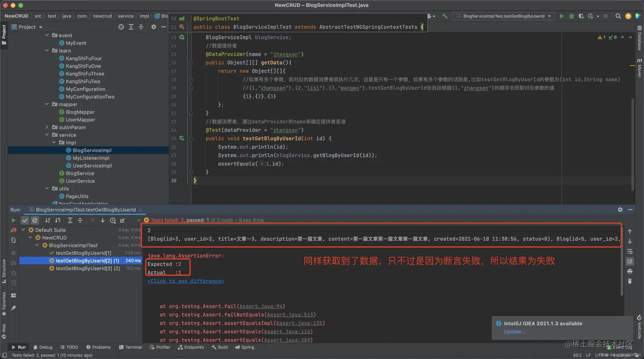Collapse the mapper folder
The image size is (644, 359).
tap(47, 104)
